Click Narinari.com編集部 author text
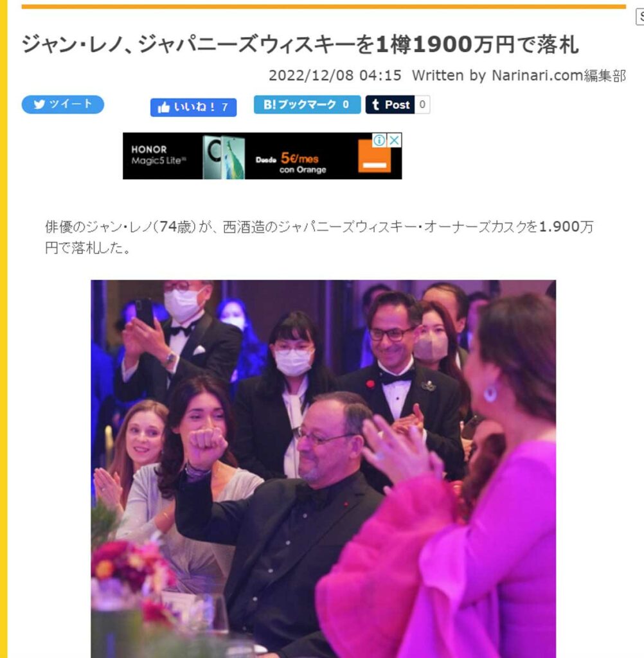Image resolution: width=644 pixels, height=658 pixels. coord(559,76)
